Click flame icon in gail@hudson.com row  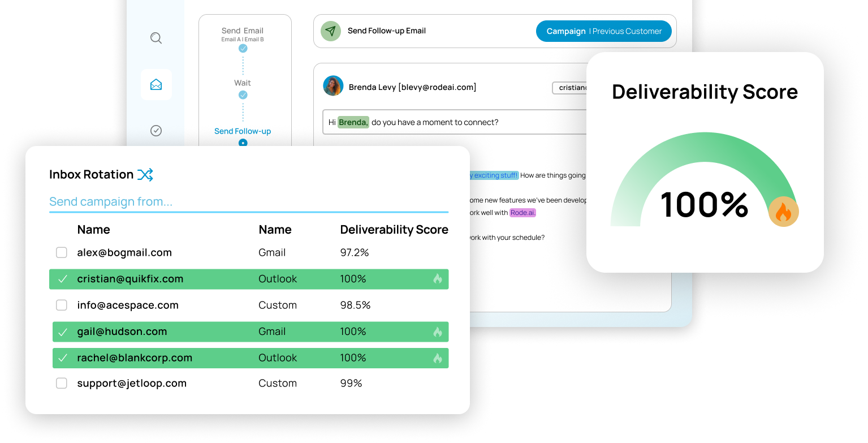pos(437,332)
